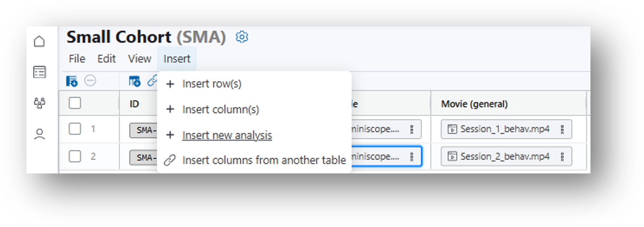The height and width of the screenshot is (227, 644).
Task: Open the File menu
Action: coord(77,59)
